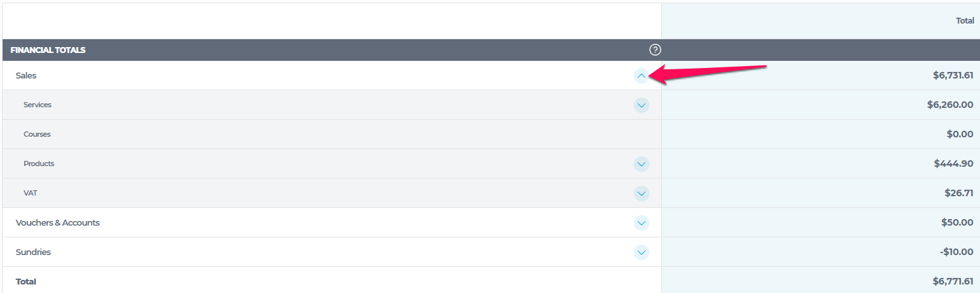
Task: Select the VAT row label
Action: click(x=30, y=194)
